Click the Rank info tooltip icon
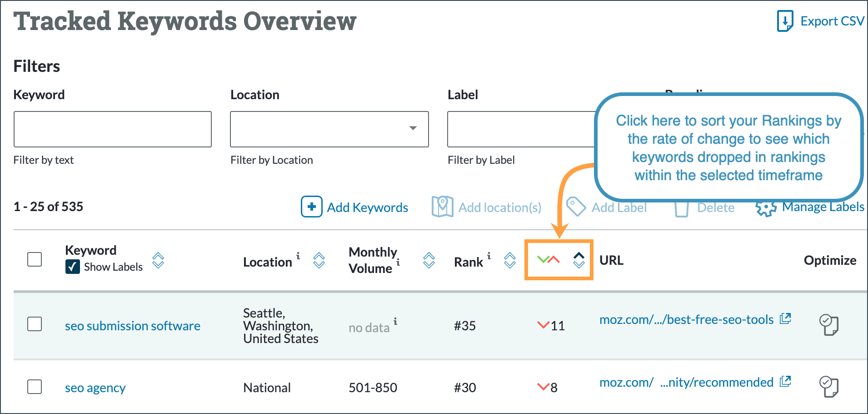 coord(489,256)
